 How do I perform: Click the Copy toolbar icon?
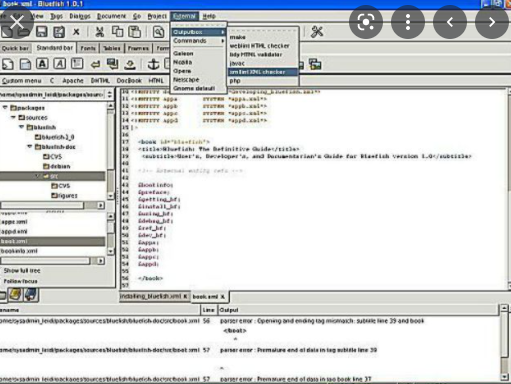click(x=117, y=32)
